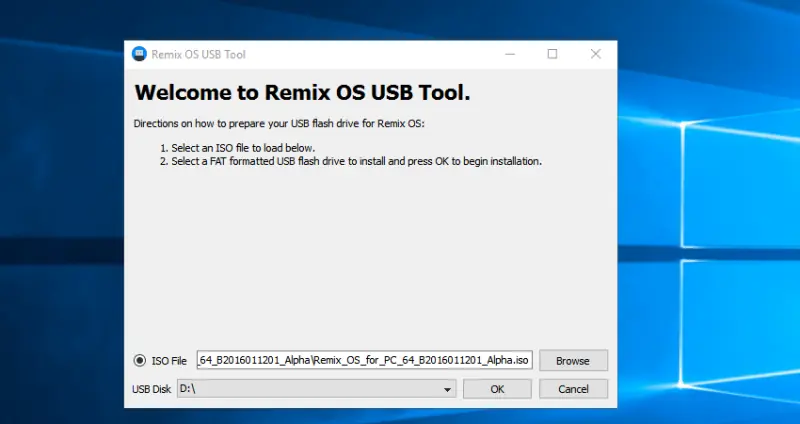
Task: Click the ISO File label text
Action: coord(169,361)
